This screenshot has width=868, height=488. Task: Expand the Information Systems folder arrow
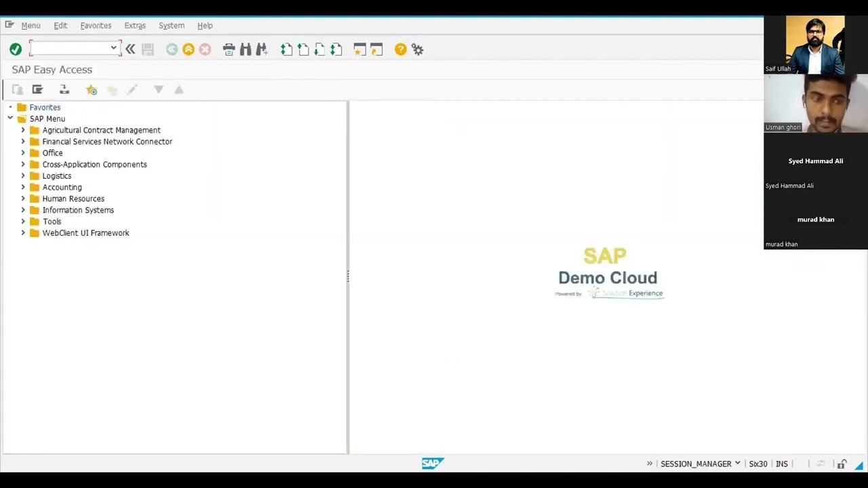23,210
